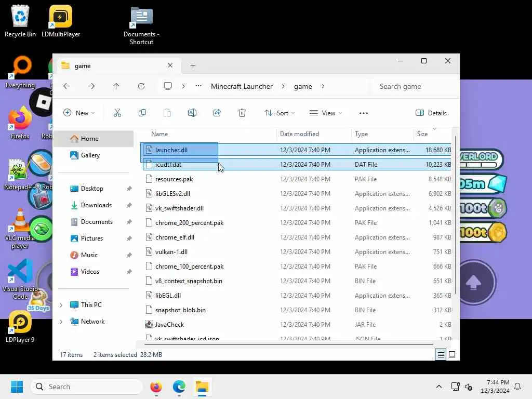Sort by the Size column header
Screen dimensions: 532x399
[422, 134]
